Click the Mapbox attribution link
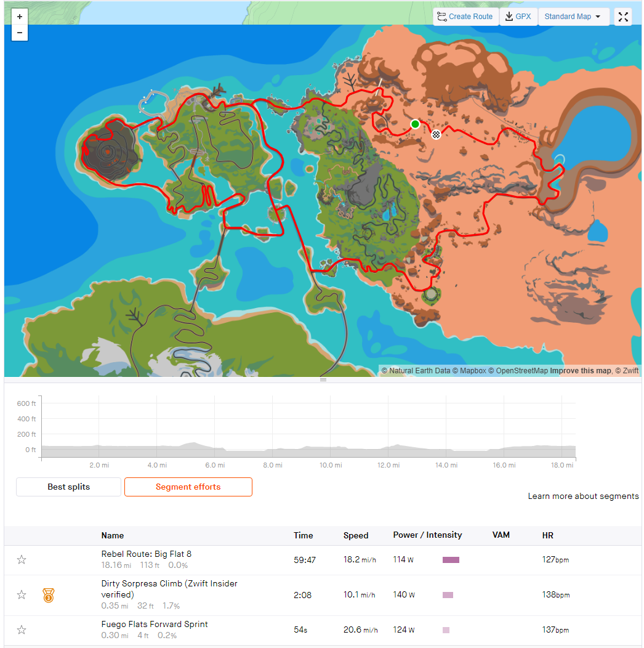The height and width of the screenshot is (648, 644). (x=469, y=371)
